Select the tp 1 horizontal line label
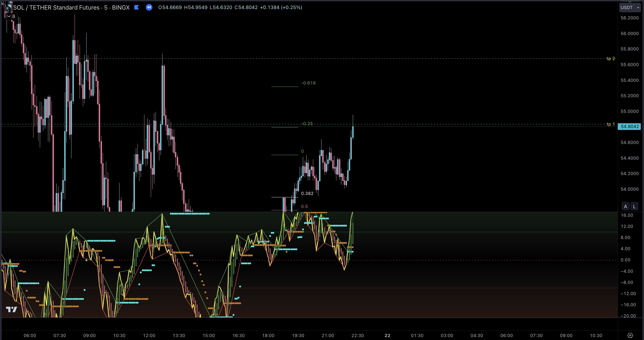Viewport: 644px width, 340px height. (x=610, y=124)
